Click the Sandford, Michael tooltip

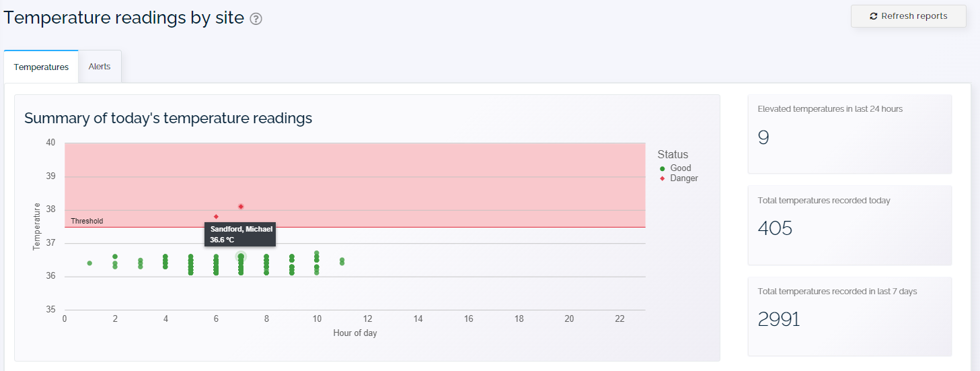click(241, 234)
